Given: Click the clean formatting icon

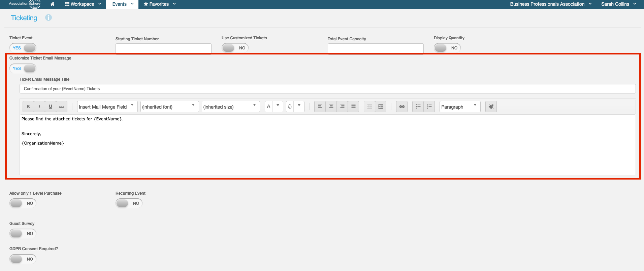Looking at the screenshot, I should (491, 107).
